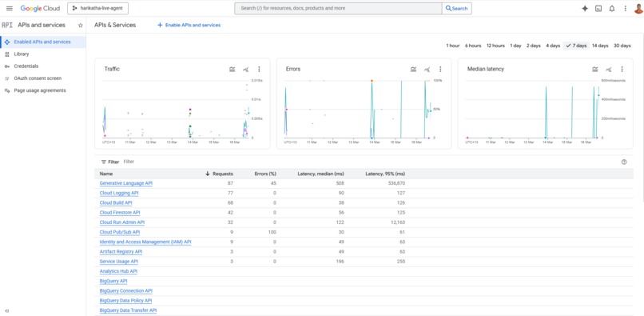644x316 pixels.
Task: Open more options on Traffic chart
Action: tap(259, 69)
